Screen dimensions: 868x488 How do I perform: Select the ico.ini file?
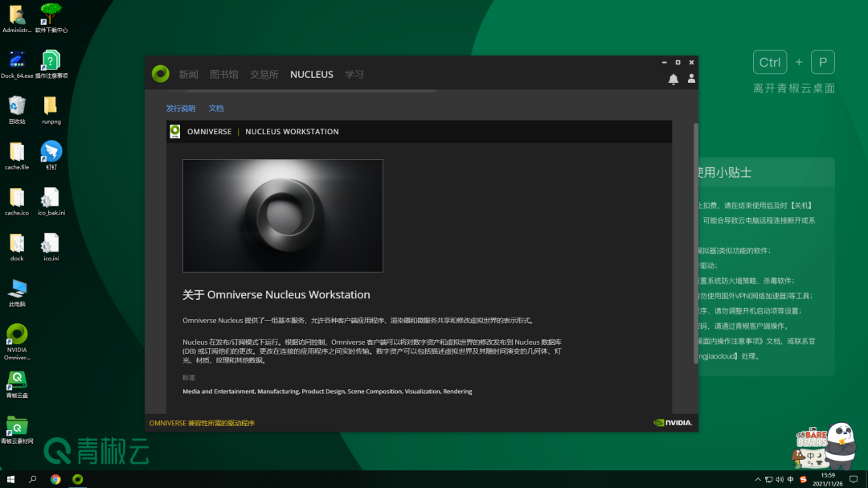51,247
